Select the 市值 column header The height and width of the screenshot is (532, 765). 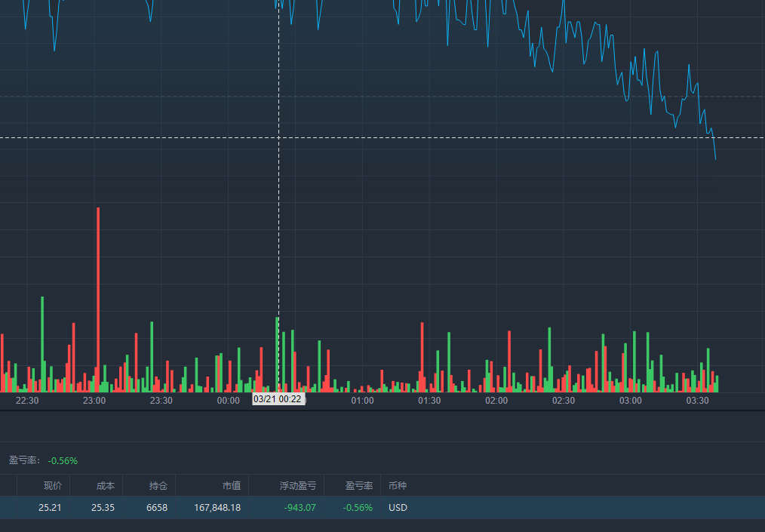click(x=231, y=486)
